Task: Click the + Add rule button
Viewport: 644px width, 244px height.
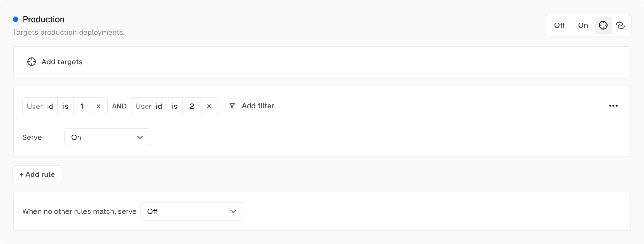Action: [37, 174]
